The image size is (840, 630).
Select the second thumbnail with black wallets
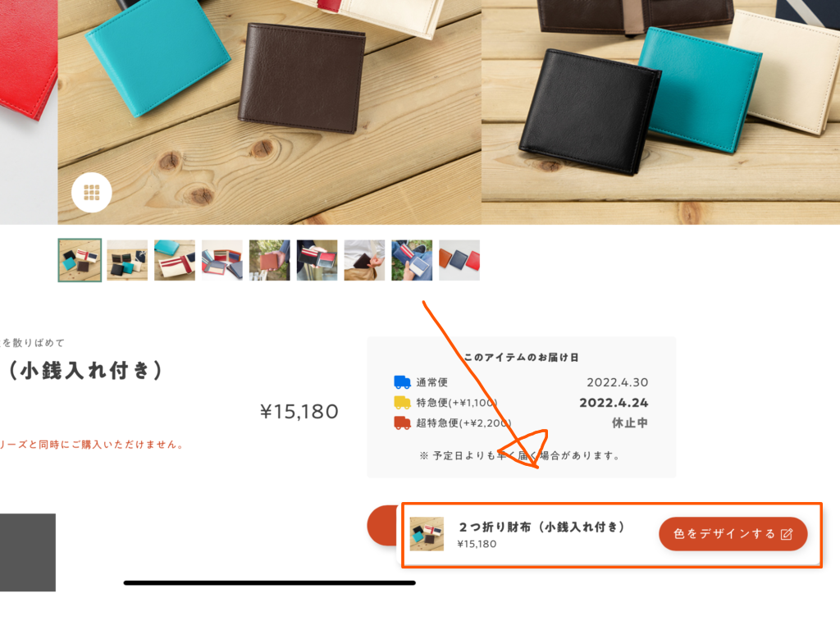127,260
